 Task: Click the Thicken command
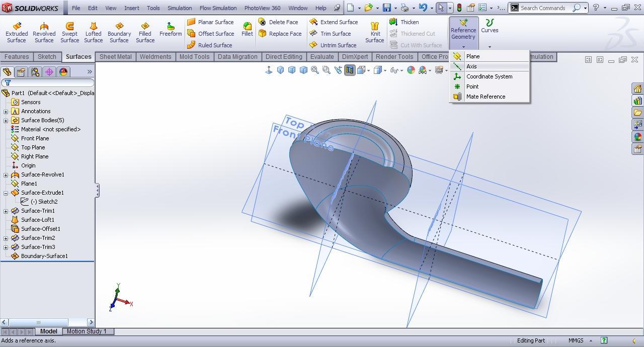coord(404,22)
